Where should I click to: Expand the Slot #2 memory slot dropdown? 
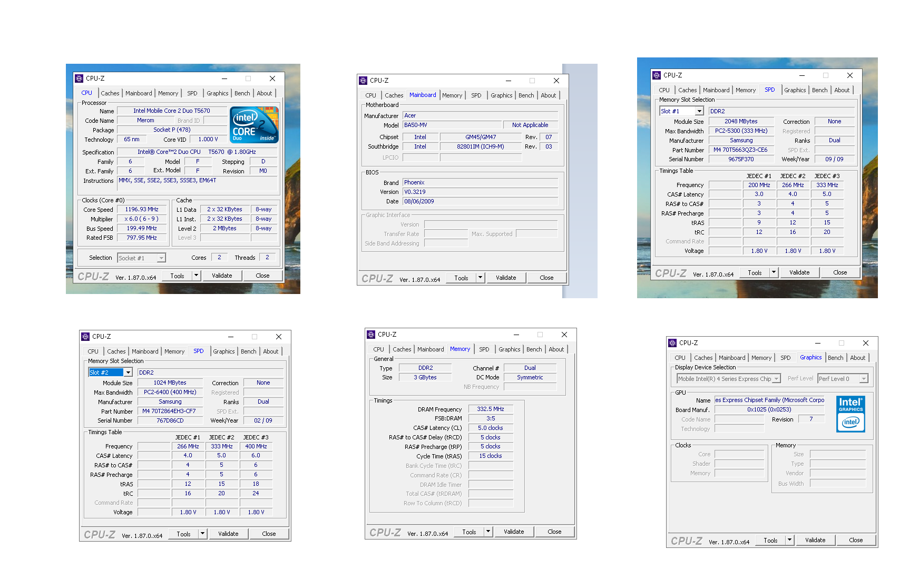tap(128, 373)
